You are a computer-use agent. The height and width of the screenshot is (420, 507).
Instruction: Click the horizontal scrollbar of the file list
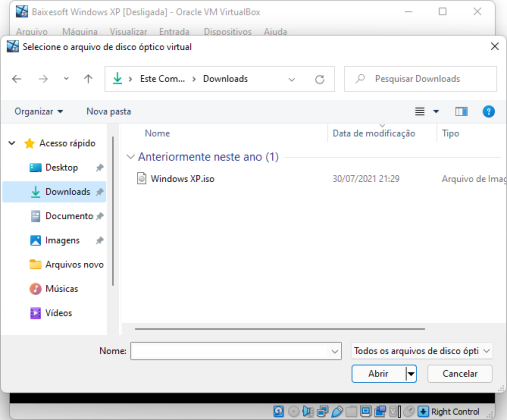(280, 329)
